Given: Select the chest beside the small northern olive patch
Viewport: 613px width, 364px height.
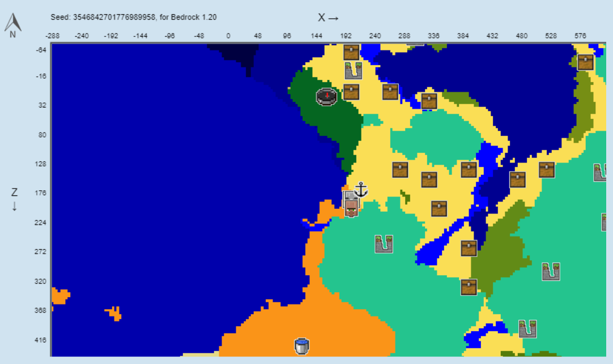Looking at the screenshot, I should (x=429, y=101).
